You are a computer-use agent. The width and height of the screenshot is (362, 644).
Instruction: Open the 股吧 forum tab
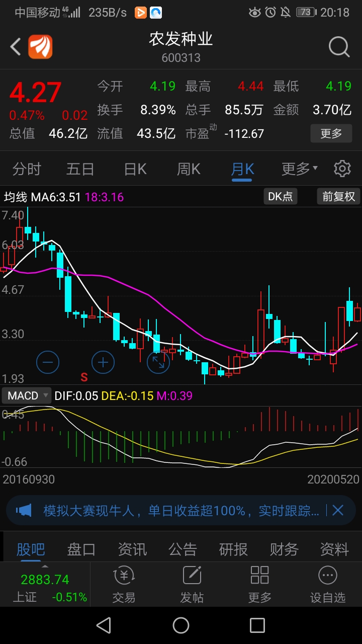[30, 549]
